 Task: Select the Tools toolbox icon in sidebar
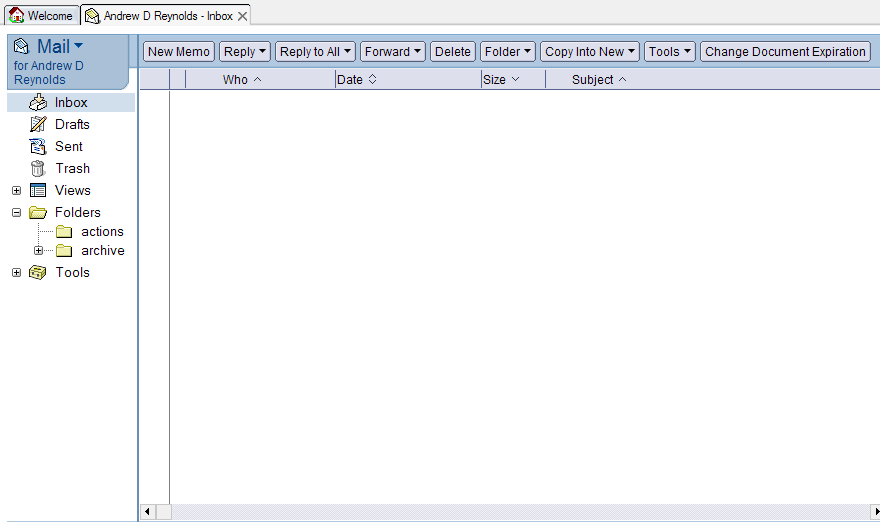click(x=38, y=273)
